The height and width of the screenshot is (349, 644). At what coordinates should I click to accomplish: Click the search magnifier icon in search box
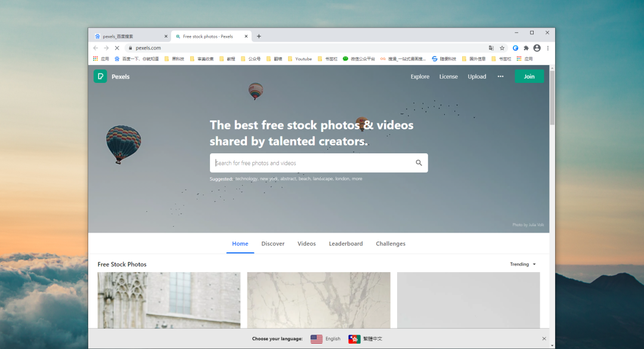point(419,163)
